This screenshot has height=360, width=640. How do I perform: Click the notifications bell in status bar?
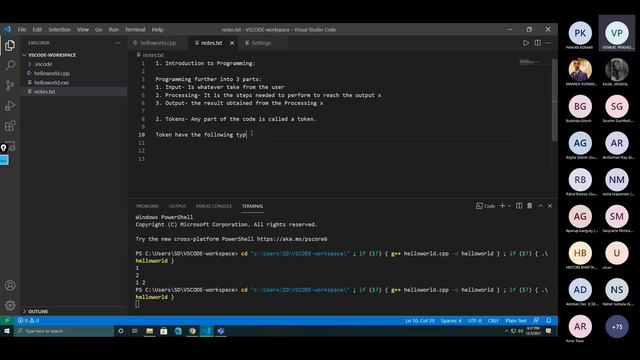pyautogui.click(x=549, y=320)
